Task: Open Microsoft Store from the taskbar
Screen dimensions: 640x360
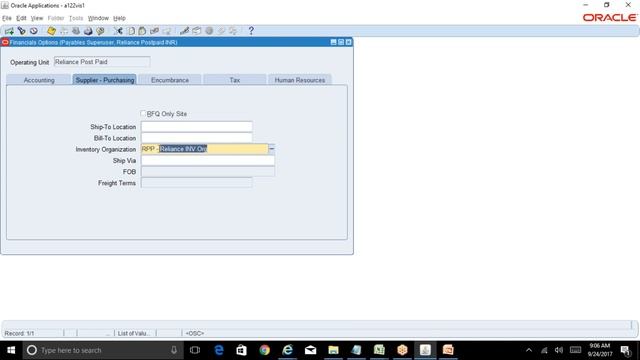Action: (x=242, y=350)
